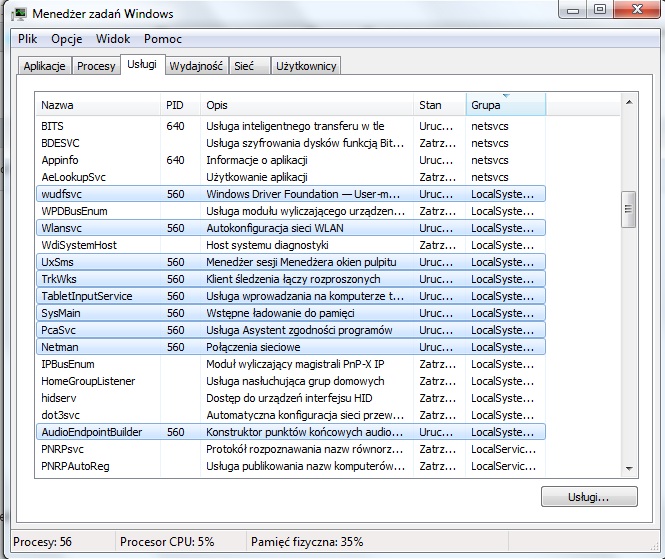665x559 pixels.
Task: Close the Task Manager window
Action: 637,9
